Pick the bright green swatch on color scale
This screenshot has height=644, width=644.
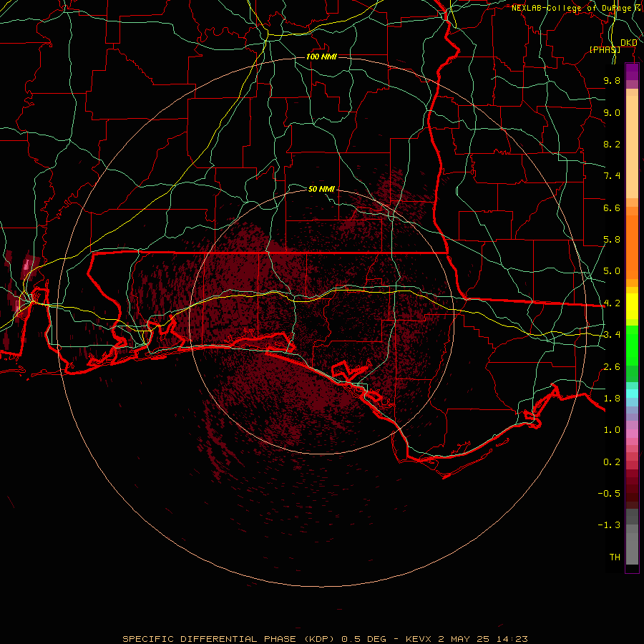[x=632, y=345]
